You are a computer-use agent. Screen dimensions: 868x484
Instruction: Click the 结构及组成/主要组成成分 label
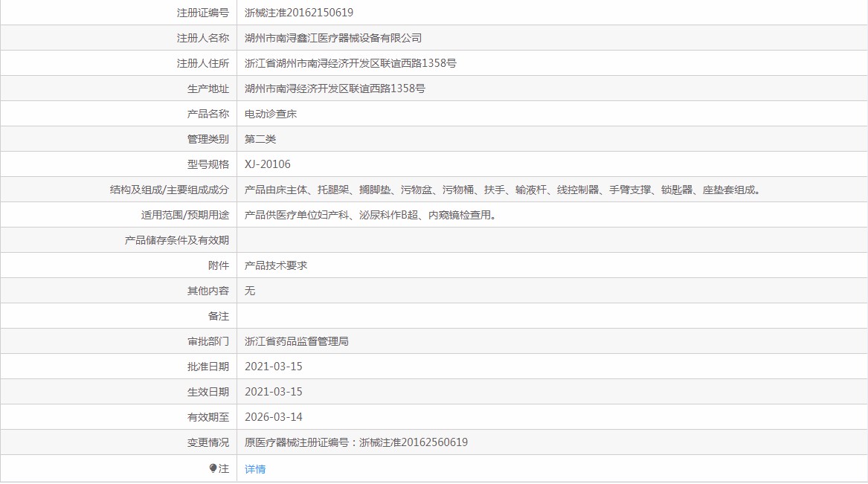[170, 190]
